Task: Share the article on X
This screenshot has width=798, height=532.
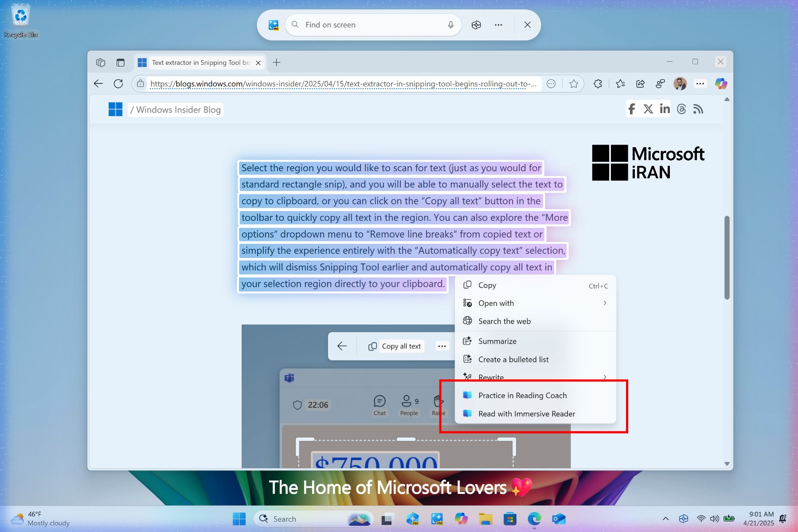Action: pos(648,109)
